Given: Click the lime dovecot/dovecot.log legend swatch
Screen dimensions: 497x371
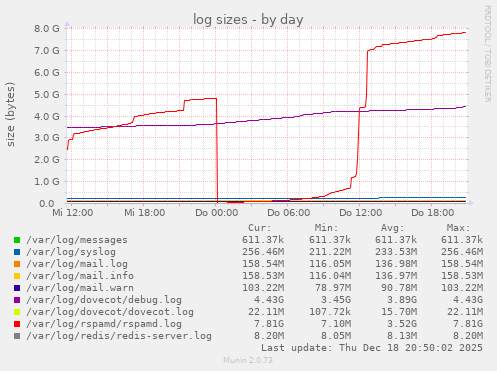Looking at the screenshot, I should tap(17, 312).
